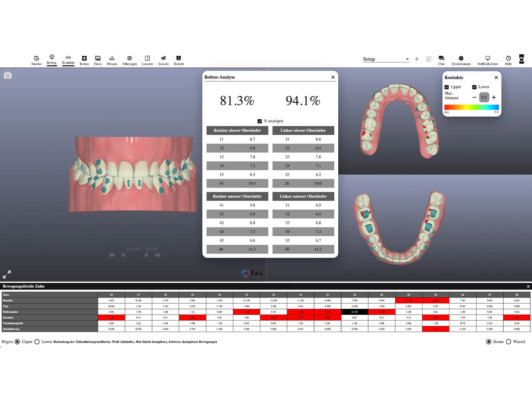Go to the previous treatment step
This screenshot has width=532, height=399.
pyautogui.click(x=123, y=255)
